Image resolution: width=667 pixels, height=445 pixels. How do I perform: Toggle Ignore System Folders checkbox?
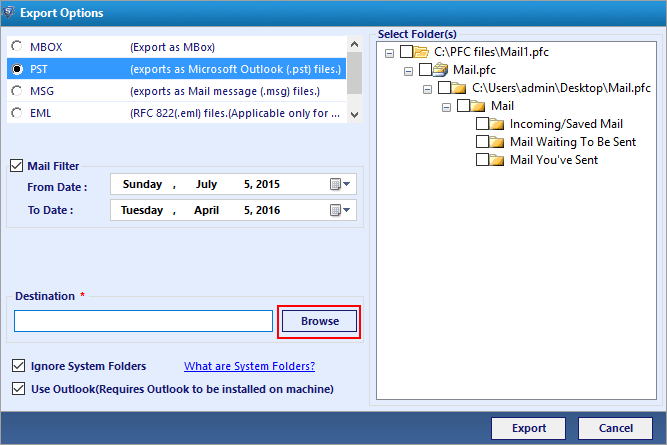[x=18, y=365]
